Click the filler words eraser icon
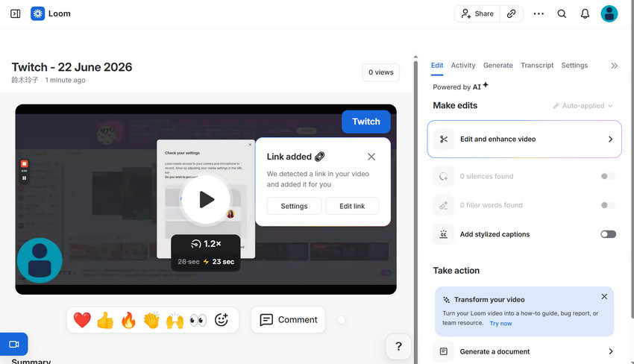634x364 pixels. 444,205
